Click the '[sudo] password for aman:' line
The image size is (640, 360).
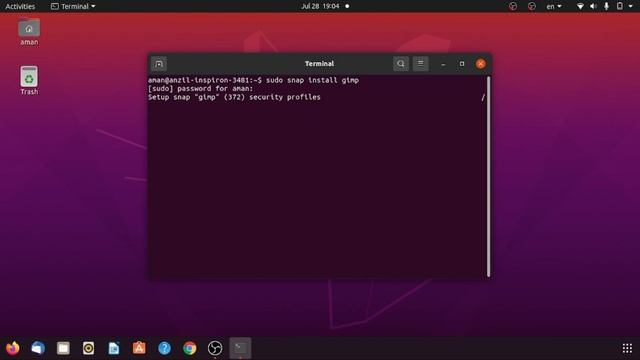pyautogui.click(x=200, y=89)
